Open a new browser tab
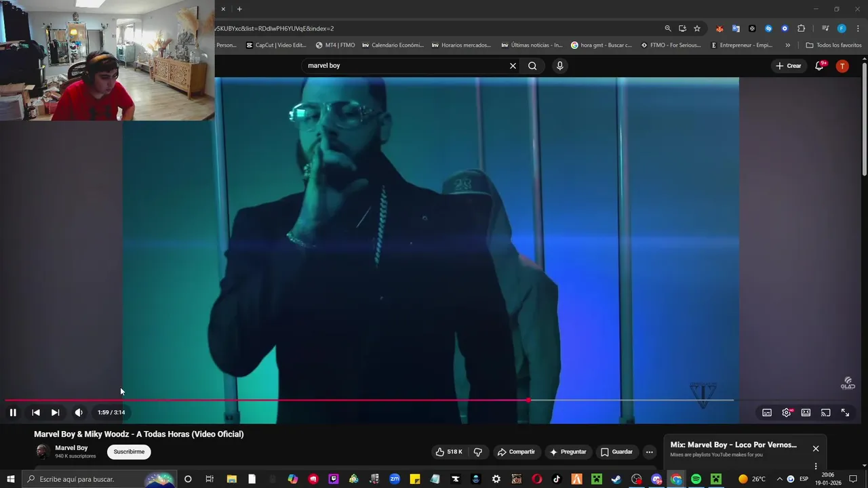 (x=239, y=9)
